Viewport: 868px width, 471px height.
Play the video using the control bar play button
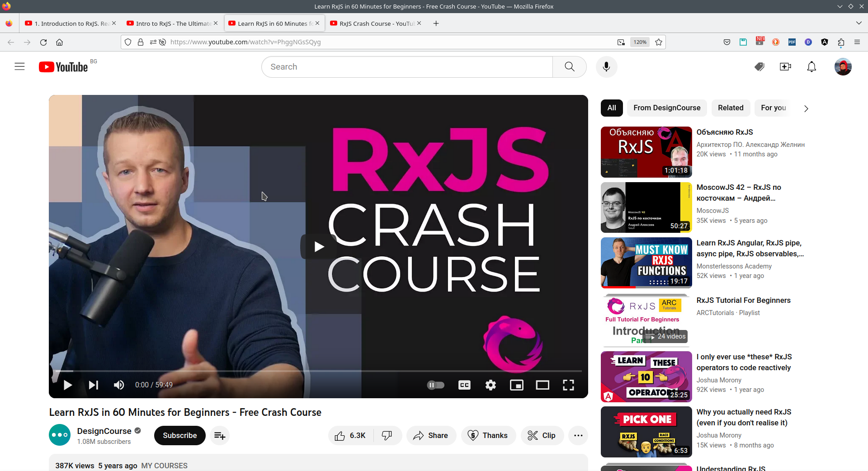[68, 385]
